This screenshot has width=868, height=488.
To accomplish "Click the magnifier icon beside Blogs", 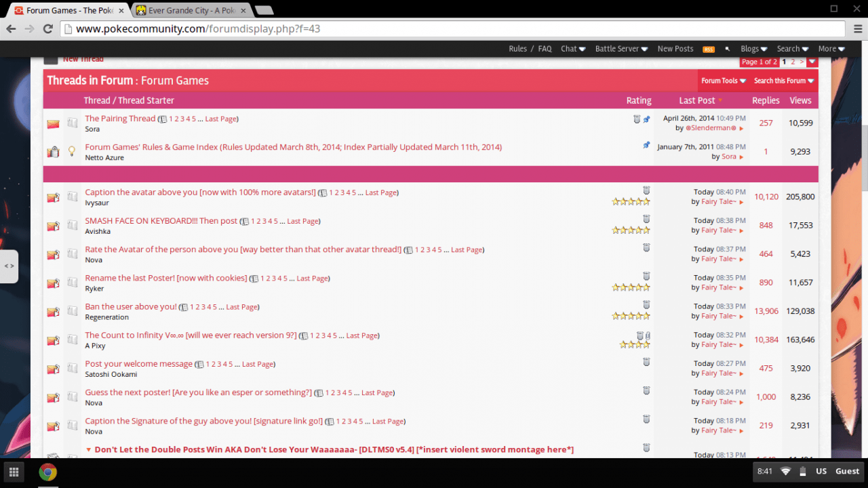I will pos(728,49).
